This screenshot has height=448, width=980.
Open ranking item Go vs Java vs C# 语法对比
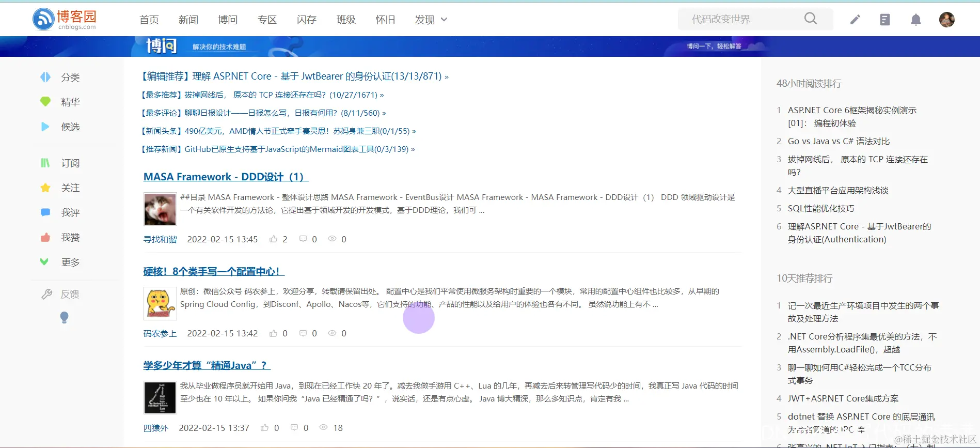[x=839, y=141]
